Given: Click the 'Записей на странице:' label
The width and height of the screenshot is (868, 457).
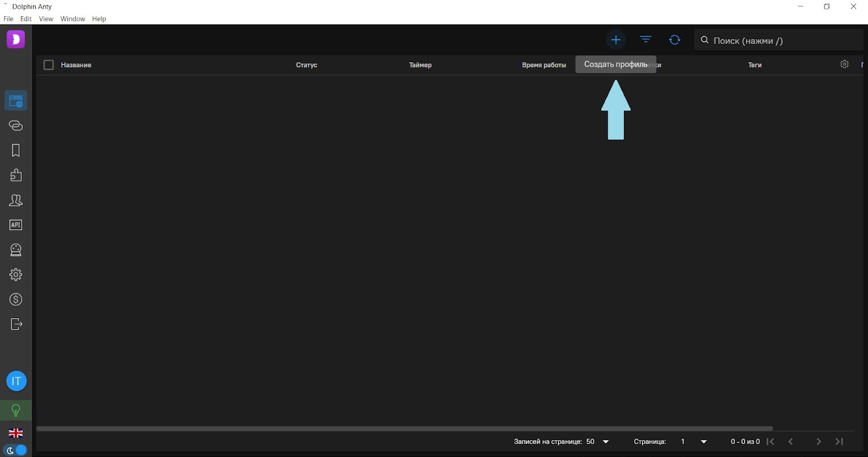Looking at the screenshot, I should pos(548,442).
